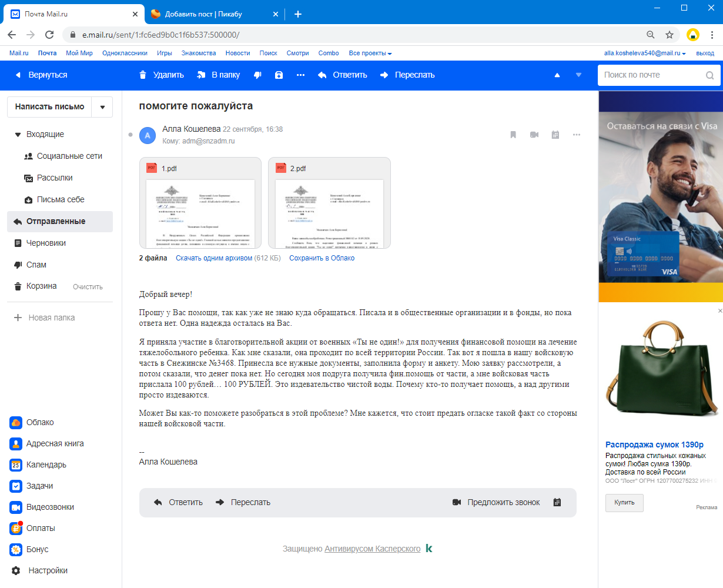Select the Отправленные folder
This screenshot has width=723, height=588.
[x=60, y=221]
